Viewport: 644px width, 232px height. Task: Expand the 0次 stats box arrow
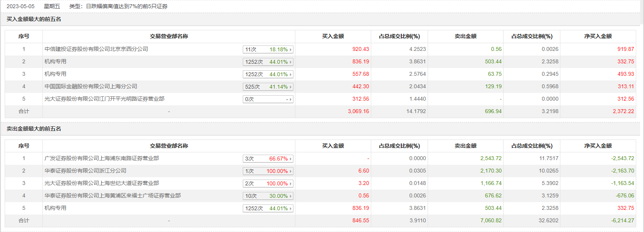pyautogui.click(x=290, y=99)
